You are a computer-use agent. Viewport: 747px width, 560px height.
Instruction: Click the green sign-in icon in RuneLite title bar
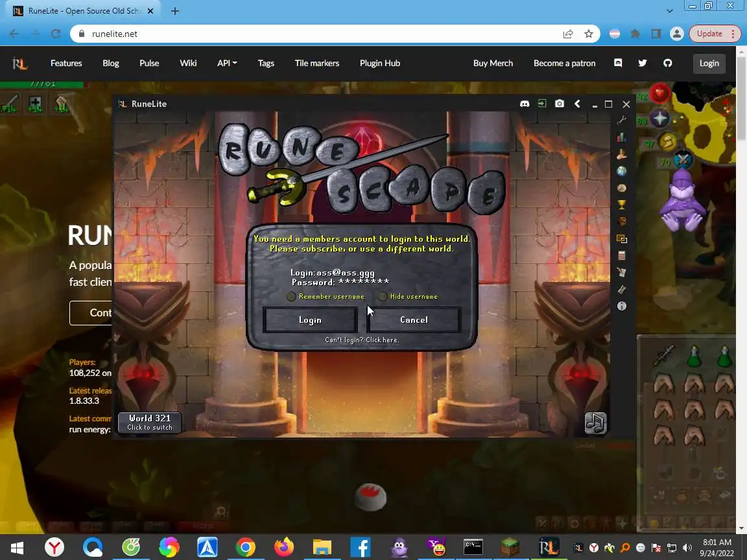542,104
